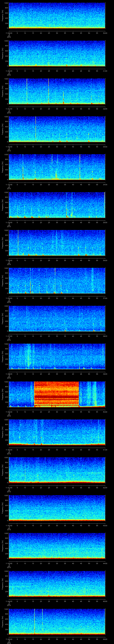The image size is (114, 644).
Task: Open the spectrogram panel starting at 11:29:00
Action: (x=57, y=16)
